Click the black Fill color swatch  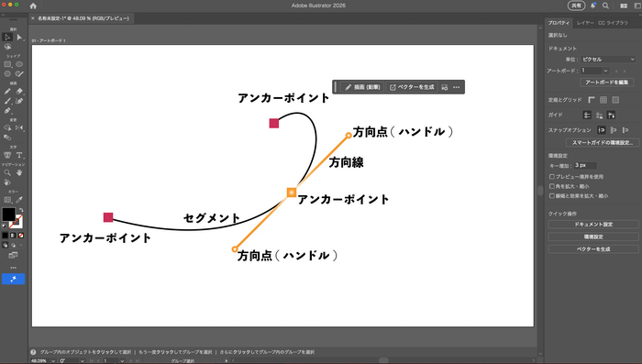[x=8, y=215]
